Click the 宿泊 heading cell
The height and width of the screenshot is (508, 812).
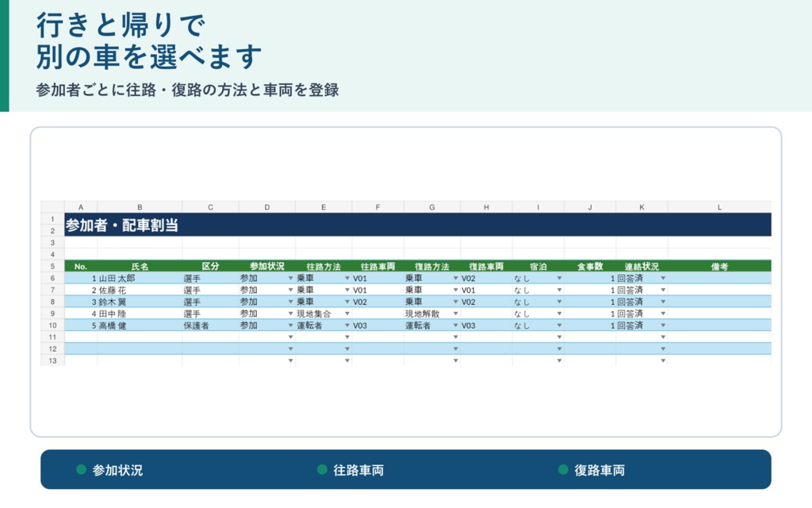coord(538,267)
